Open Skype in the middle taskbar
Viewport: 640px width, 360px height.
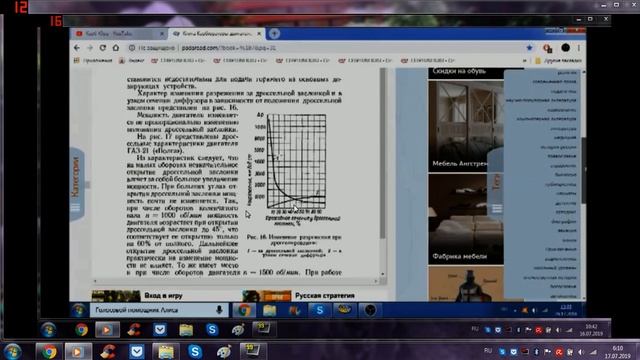(x=212, y=330)
